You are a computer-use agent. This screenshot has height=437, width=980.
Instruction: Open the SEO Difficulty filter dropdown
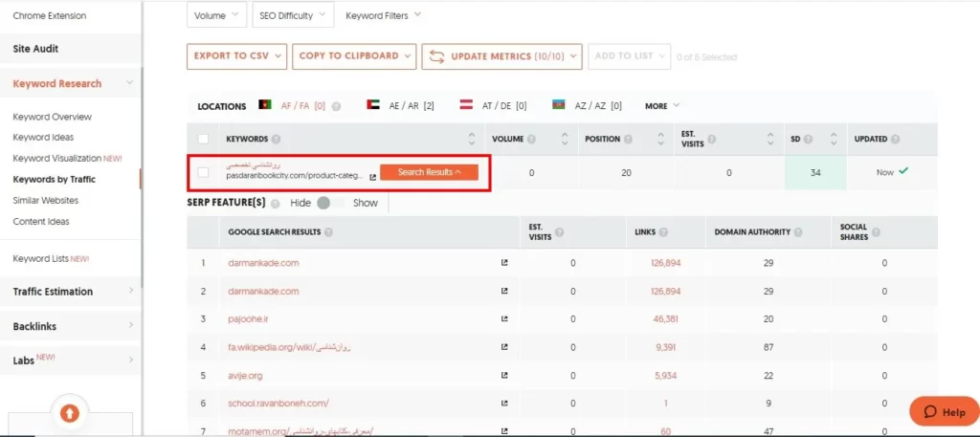pyautogui.click(x=293, y=15)
